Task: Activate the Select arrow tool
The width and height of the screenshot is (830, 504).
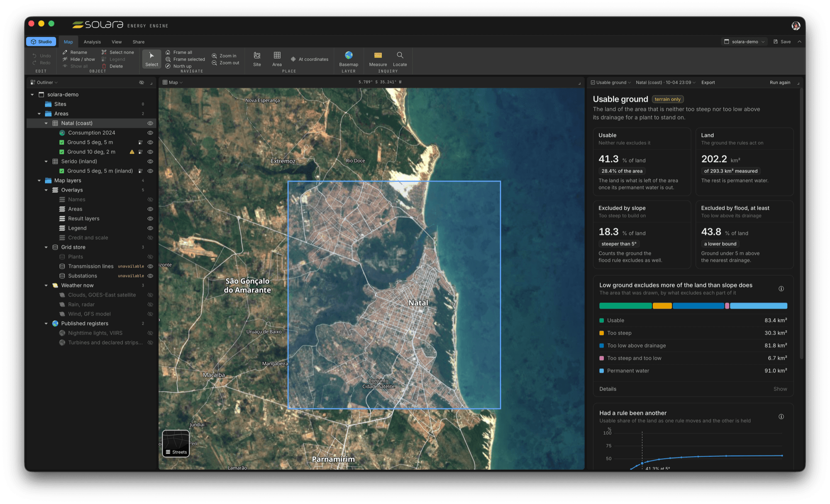Action: pos(151,59)
